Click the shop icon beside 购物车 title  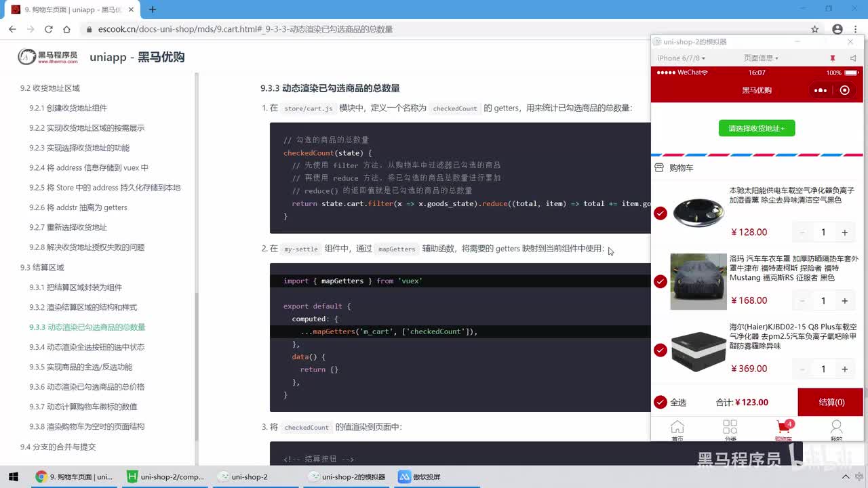pyautogui.click(x=659, y=167)
